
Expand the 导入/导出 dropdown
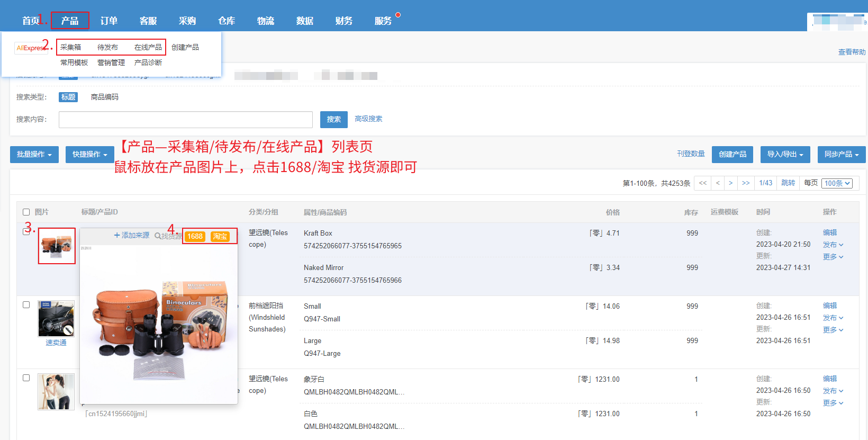click(785, 155)
